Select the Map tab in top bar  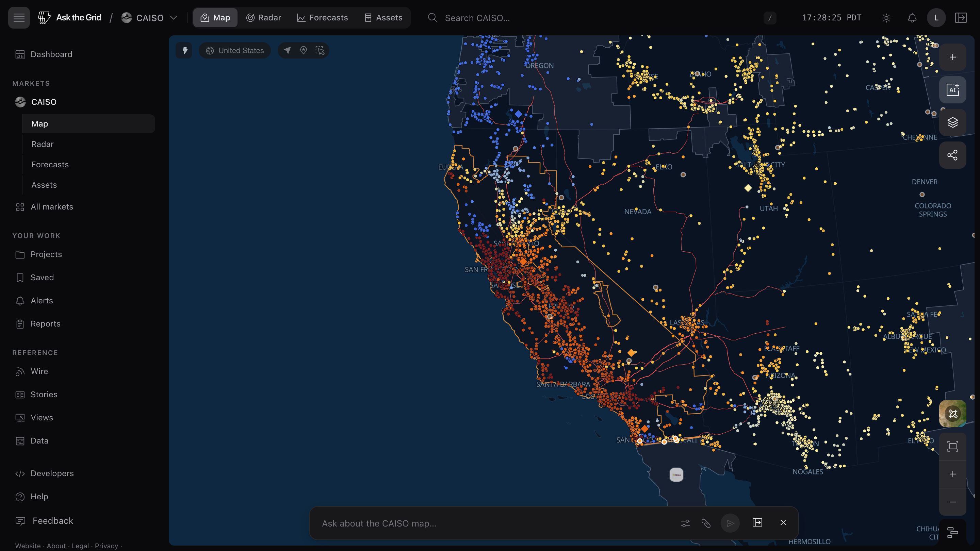coord(215,17)
